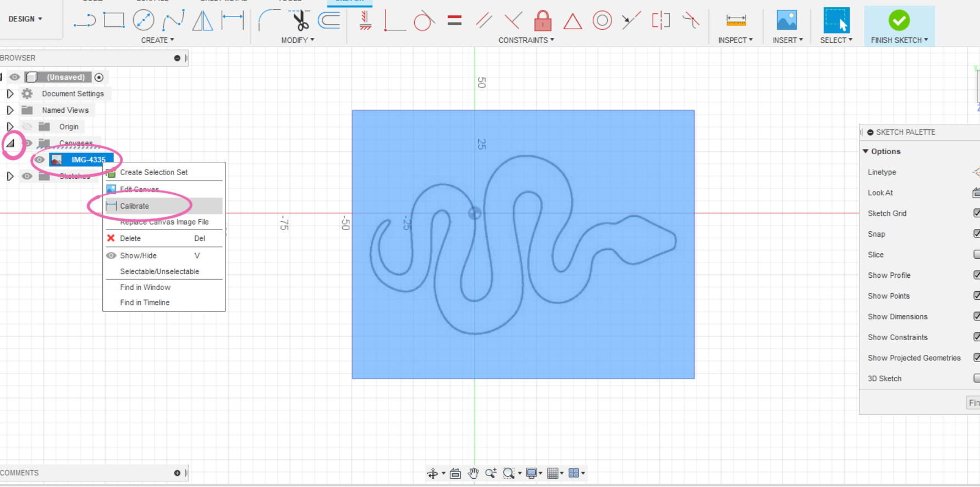The image size is (980, 487).
Task: Apply the Perpendicular constraint
Action: [x=513, y=20]
